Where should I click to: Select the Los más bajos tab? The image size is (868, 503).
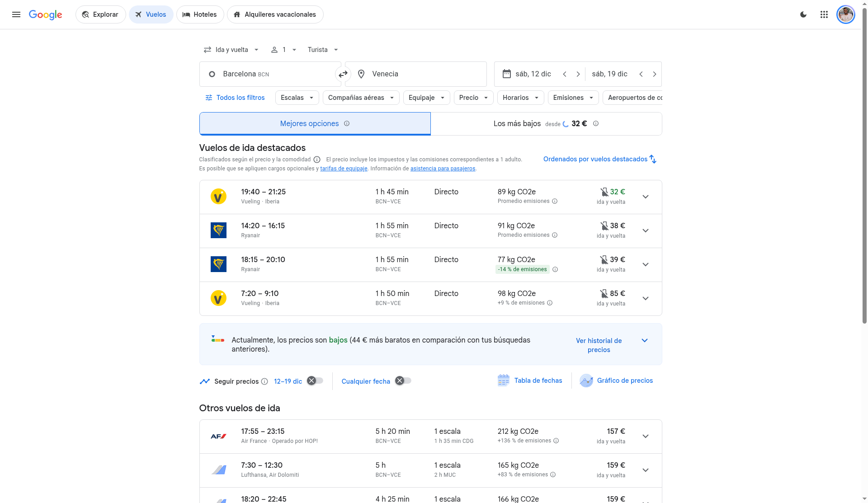546,123
